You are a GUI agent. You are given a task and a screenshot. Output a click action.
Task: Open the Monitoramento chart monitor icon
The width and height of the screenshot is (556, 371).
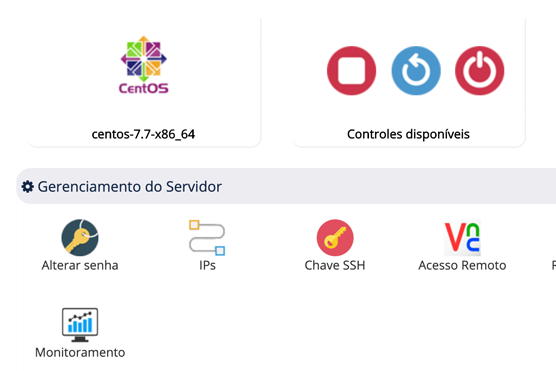pos(80,325)
